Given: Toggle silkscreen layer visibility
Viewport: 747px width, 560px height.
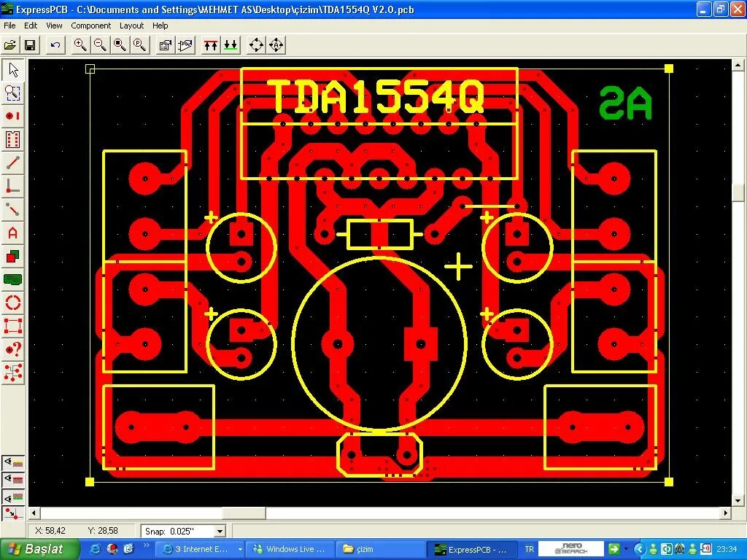Looking at the screenshot, I should (x=13, y=462).
